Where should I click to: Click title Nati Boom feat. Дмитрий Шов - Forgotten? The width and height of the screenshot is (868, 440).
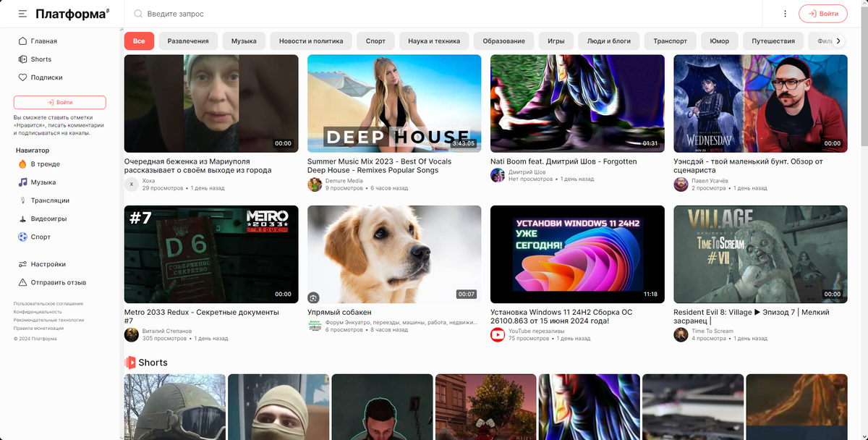[563, 161]
